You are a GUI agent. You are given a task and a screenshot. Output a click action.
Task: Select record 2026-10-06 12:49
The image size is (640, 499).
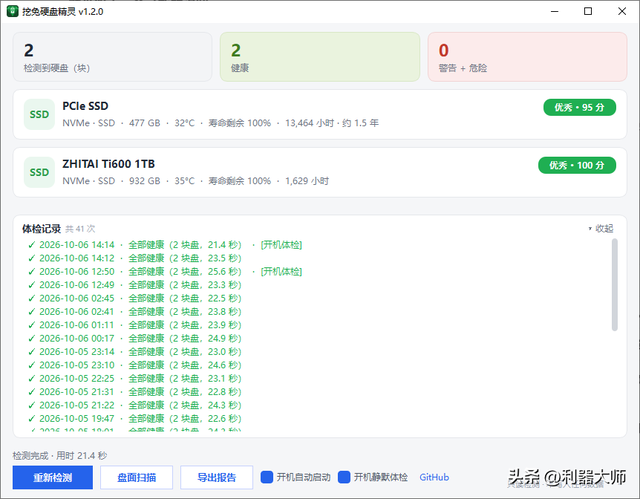click(x=135, y=285)
